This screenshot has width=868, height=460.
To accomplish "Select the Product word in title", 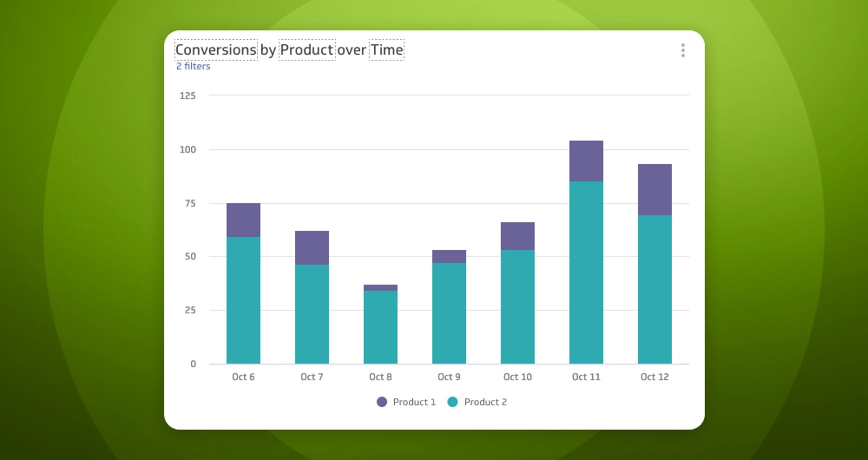I will (307, 50).
